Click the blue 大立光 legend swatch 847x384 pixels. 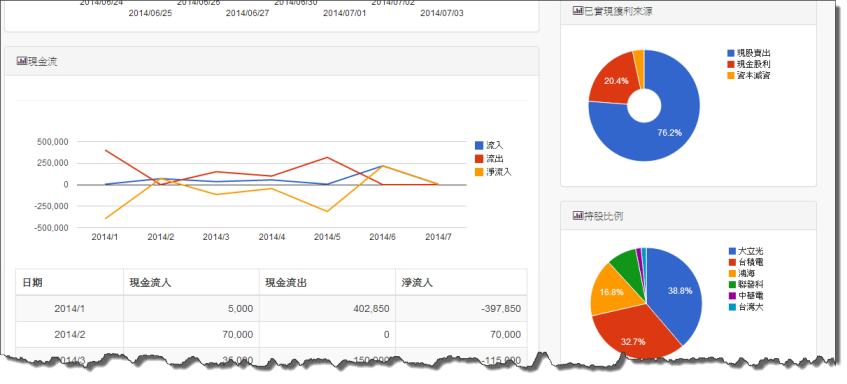pyautogui.click(x=732, y=251)
